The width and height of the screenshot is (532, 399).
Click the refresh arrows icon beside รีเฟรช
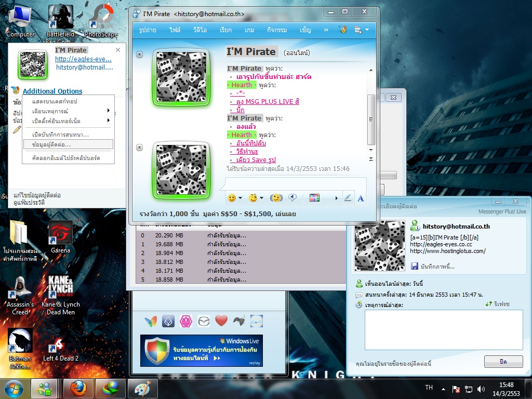pos(488,304)
